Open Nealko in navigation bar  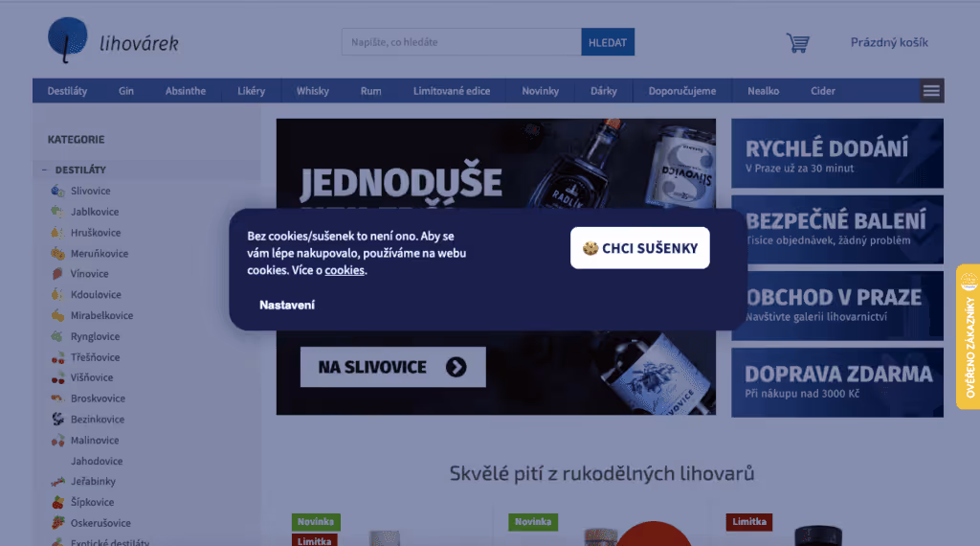tap(763, 91)
